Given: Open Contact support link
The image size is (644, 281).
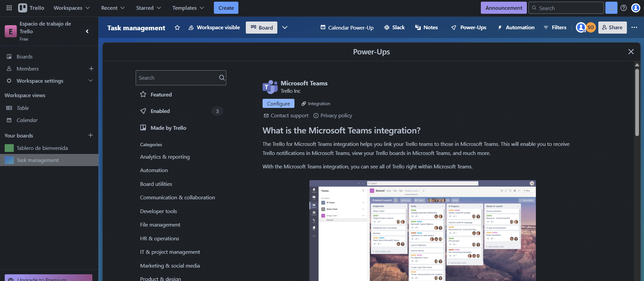Looking at the screenshot, I should click(286, 116).
